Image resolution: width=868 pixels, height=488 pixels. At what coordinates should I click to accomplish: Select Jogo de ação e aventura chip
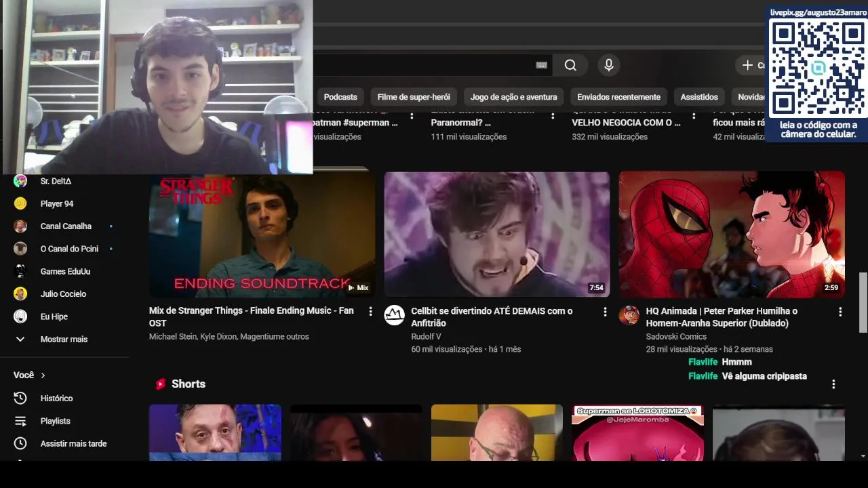(514, 97)
